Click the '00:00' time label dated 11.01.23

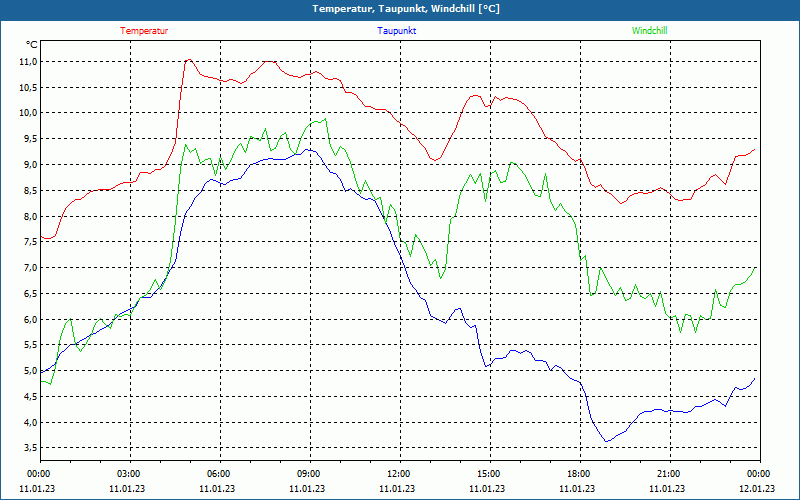click(39, 474)
